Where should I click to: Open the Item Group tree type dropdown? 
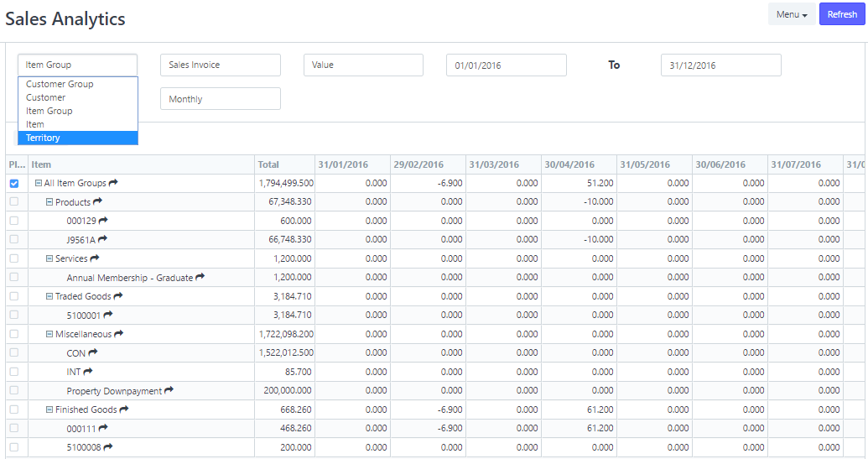tap(77, 65)
